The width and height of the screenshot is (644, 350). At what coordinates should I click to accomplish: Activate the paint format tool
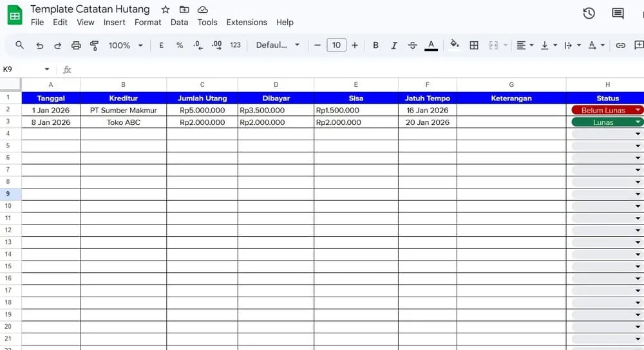tap(94, 46)
